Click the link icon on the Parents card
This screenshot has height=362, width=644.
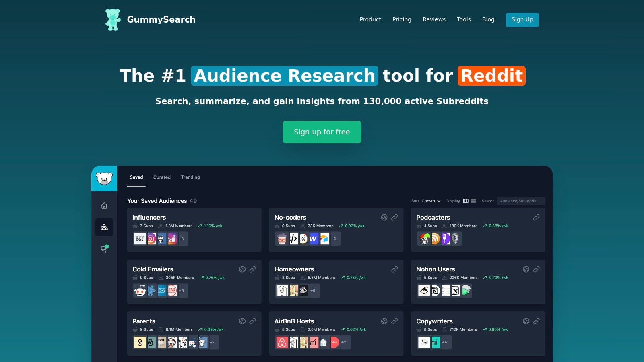pos(253,321)
